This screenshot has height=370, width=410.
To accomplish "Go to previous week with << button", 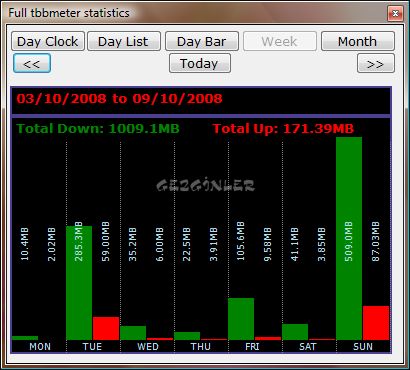I will tap(32, 63).
